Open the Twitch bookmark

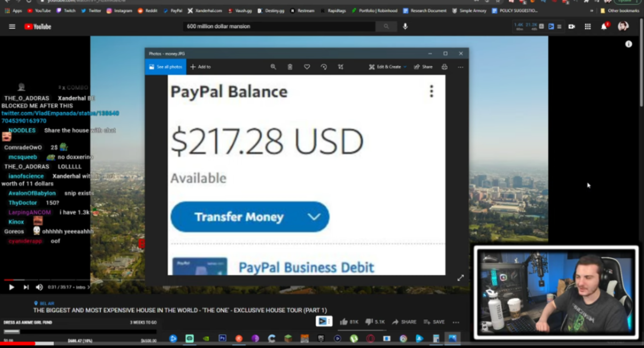(66, 10)
